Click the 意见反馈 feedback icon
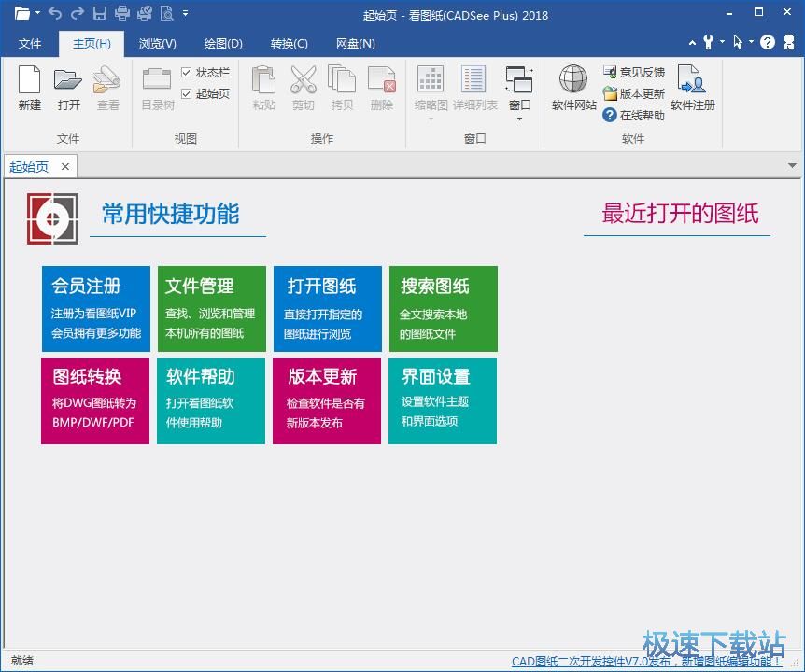805x672 pixels. pos(611,72)
